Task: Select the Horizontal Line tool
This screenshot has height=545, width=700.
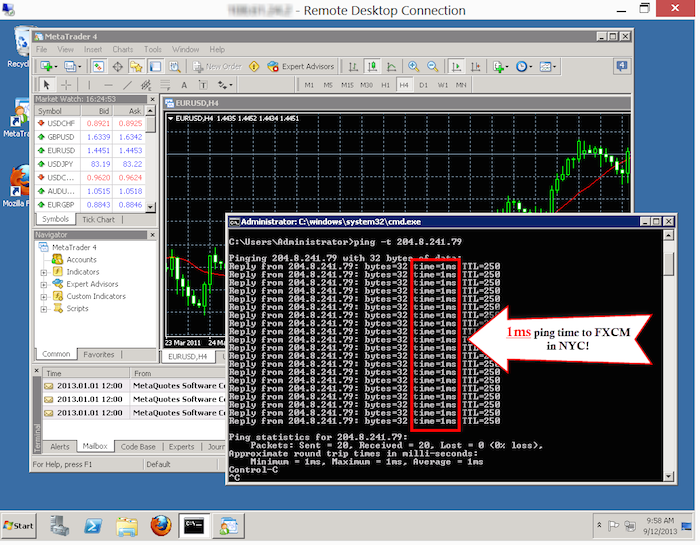Action: [108, 84]
